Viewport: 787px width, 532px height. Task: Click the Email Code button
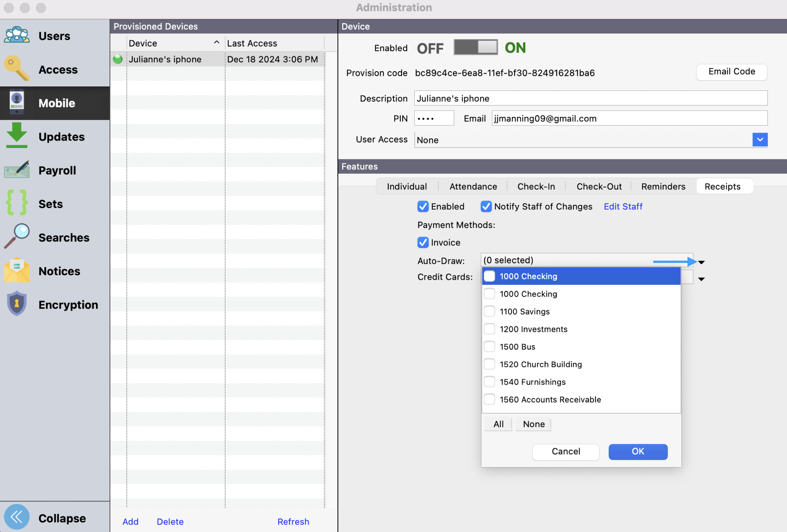click(731, 72)
